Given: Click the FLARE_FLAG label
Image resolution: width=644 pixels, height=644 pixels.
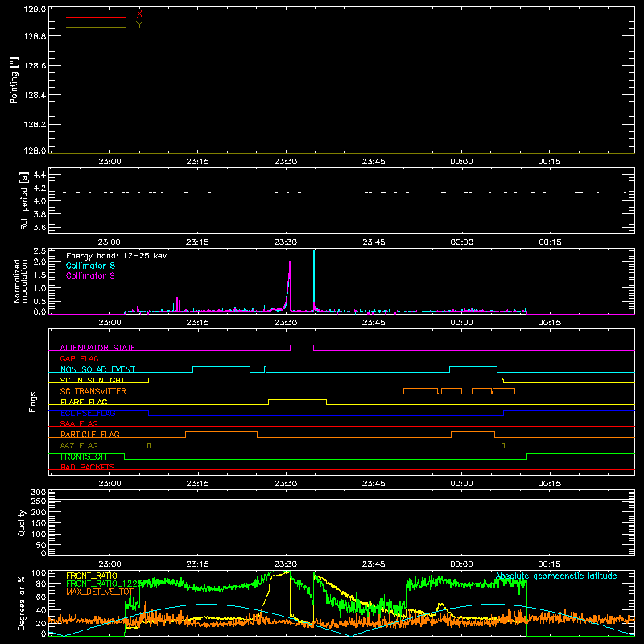Looking at the screenshot, I should point(84,402).
